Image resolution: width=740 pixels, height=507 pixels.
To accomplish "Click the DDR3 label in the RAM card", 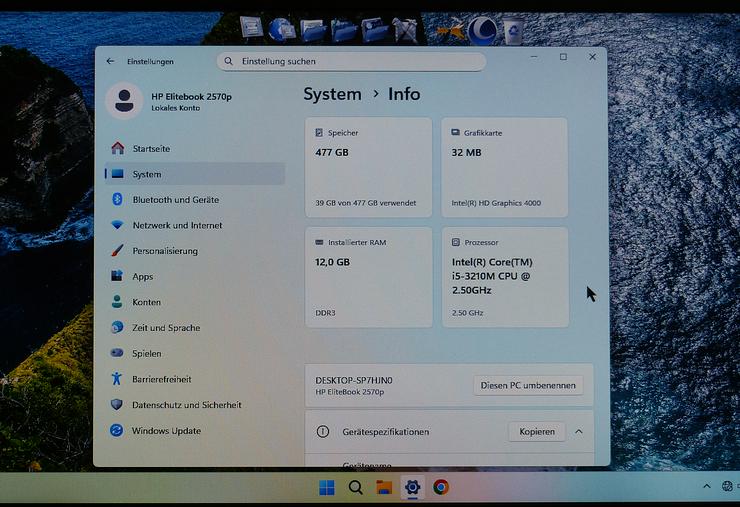I will pos(325,313).
